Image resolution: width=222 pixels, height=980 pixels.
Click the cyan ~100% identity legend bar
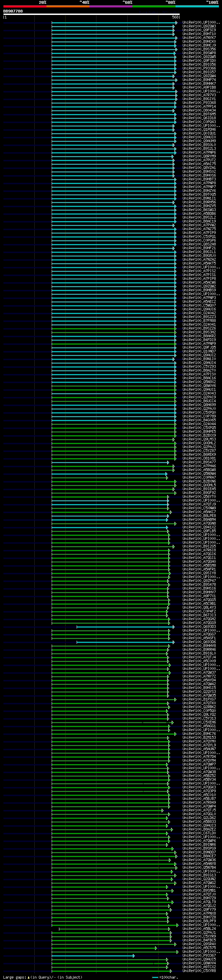(x=197, y=6)
